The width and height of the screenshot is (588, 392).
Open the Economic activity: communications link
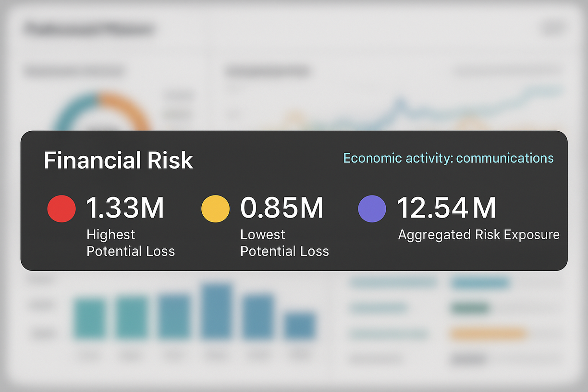448,158
